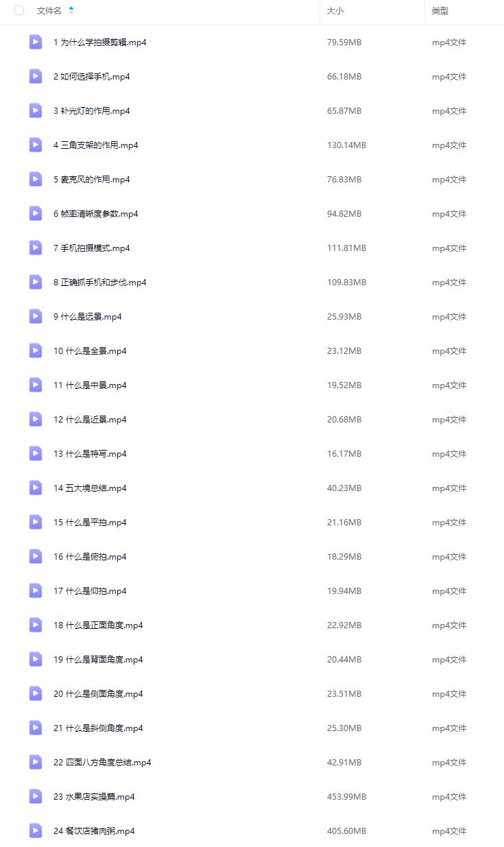Open file 12 什么是近景.mp4
Screen dimensions: 504x847
click(90, 419)
